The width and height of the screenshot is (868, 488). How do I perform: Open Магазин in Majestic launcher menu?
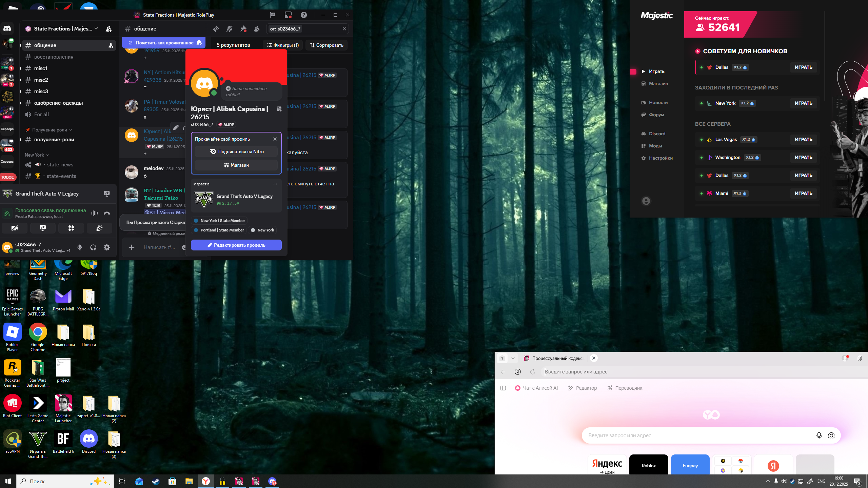pos(658,83)
